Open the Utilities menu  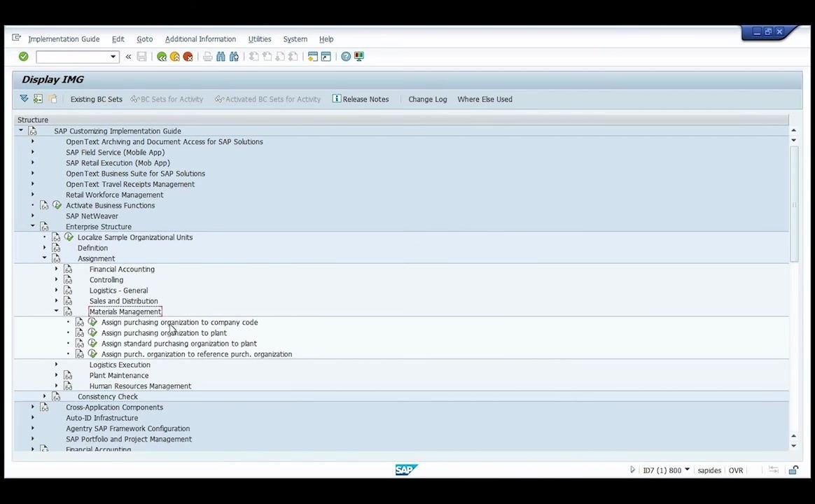point(259,39)
